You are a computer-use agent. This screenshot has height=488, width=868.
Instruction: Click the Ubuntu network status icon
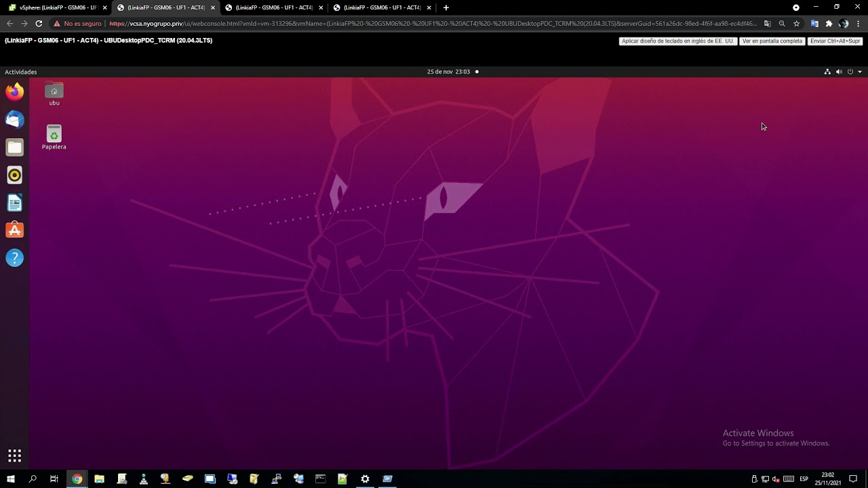[x=827, y=72]
